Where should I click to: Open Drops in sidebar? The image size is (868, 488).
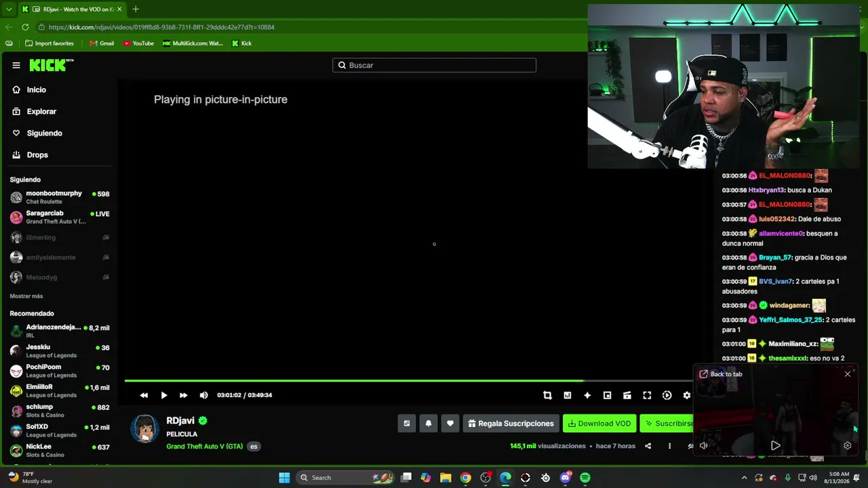pos(30,155)
